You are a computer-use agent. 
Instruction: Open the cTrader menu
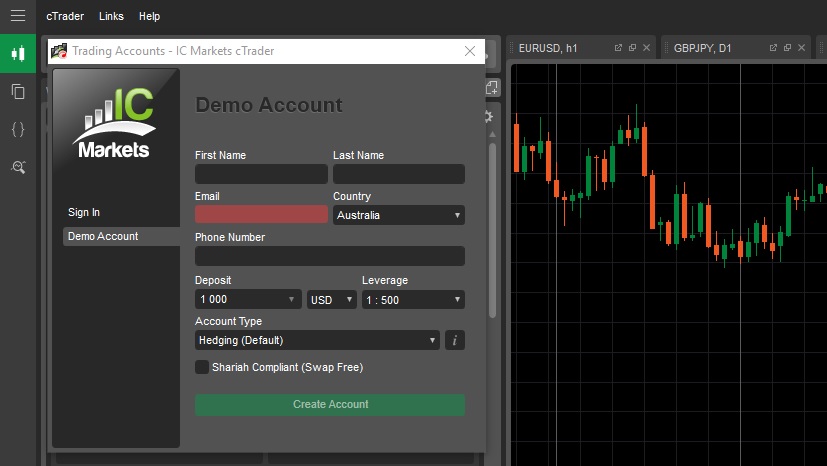click(65, 16)
